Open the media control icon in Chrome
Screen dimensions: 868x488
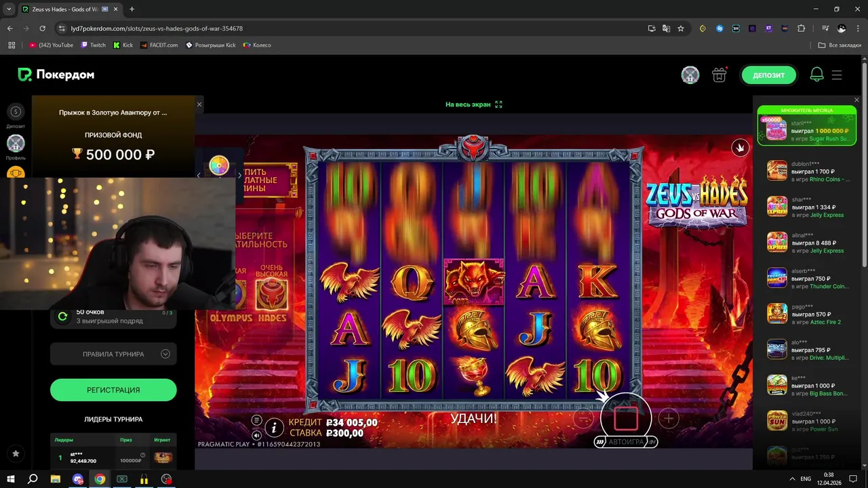[x=825, y=28]
